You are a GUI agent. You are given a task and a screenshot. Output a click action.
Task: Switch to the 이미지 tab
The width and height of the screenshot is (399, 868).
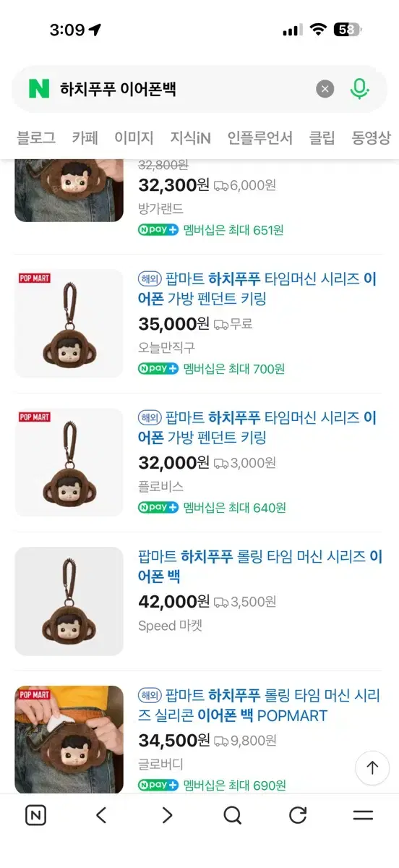tap(134, 137)
